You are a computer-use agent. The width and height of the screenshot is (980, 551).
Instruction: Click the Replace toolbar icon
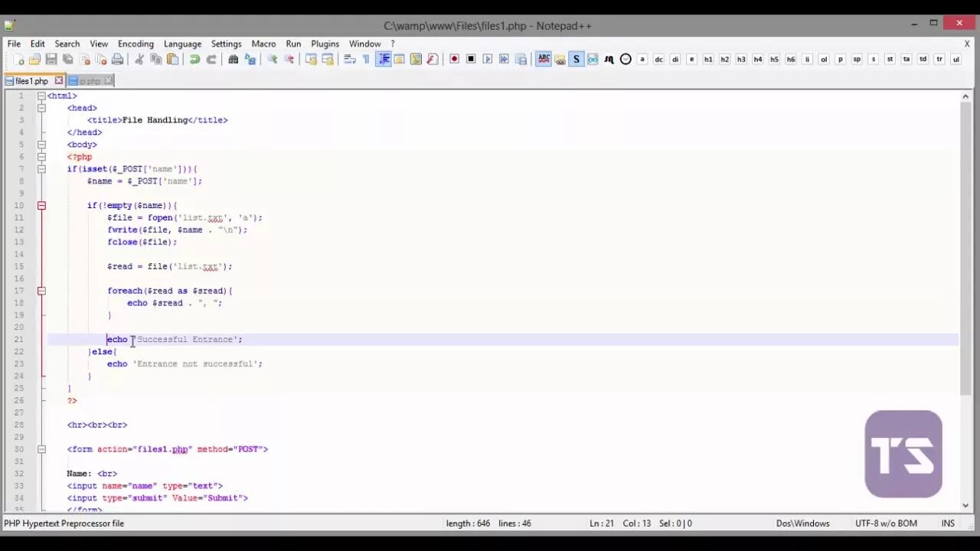point(250,59)
